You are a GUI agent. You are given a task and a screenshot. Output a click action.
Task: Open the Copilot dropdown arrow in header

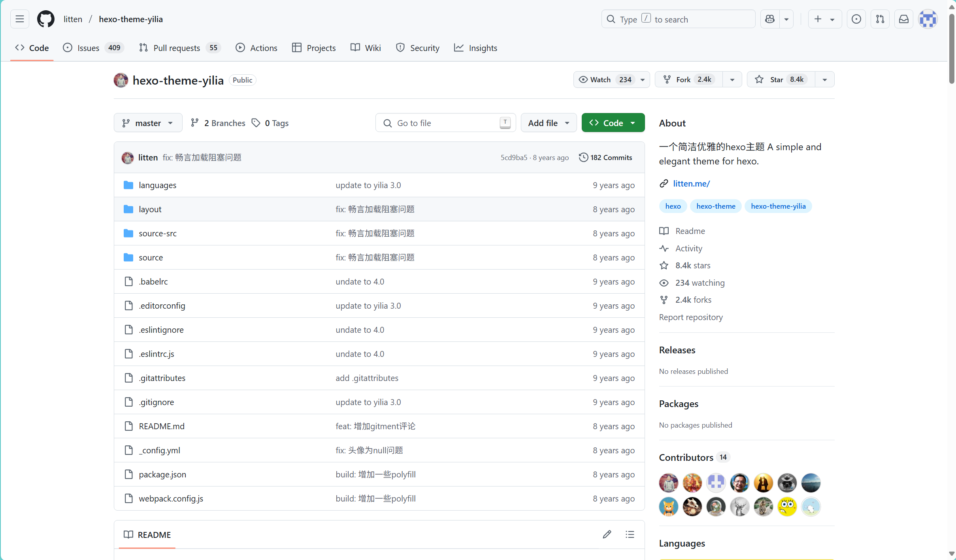[786, 19]
